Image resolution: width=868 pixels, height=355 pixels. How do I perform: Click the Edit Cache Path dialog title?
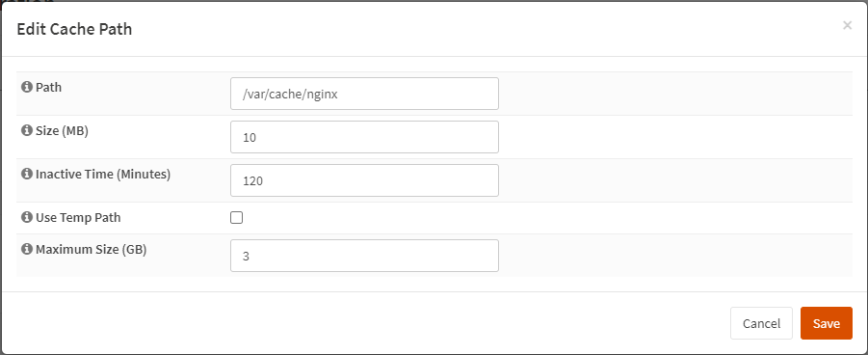(x=74, y=29)
